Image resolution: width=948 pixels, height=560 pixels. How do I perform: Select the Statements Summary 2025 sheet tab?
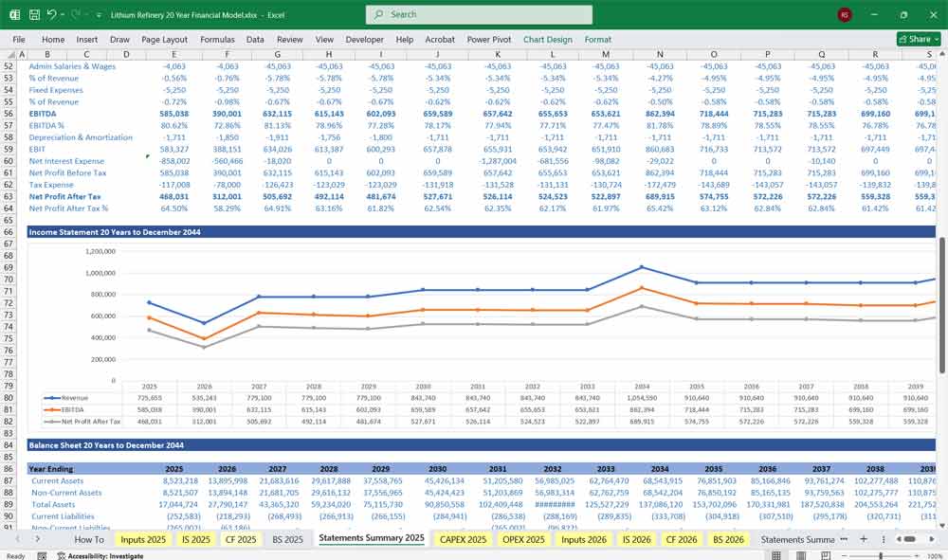point(370,537)
